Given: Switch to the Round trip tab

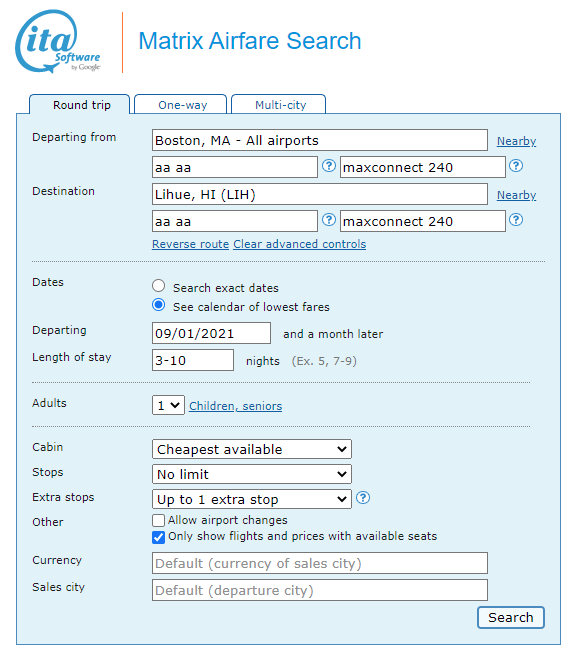Looking at the screenshot, I should pyautogui.click(x=79, y=104).
